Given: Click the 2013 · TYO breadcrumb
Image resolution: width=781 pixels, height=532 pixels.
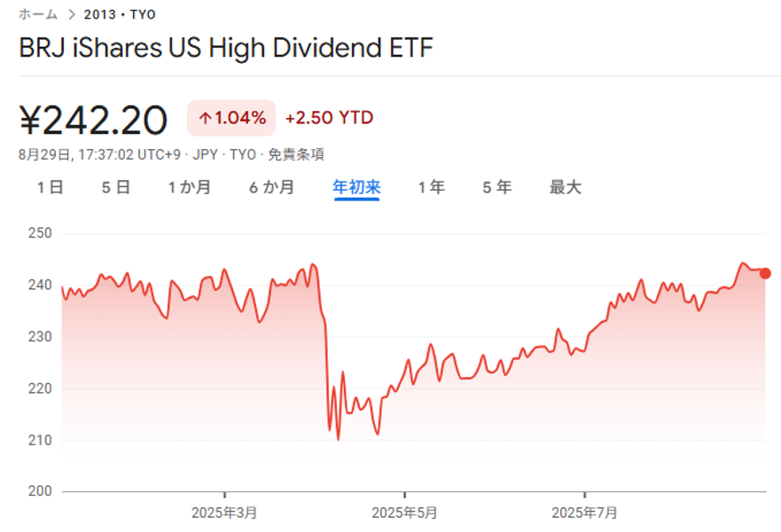Looking at the screenshot, I should click(x=120, y=14).
